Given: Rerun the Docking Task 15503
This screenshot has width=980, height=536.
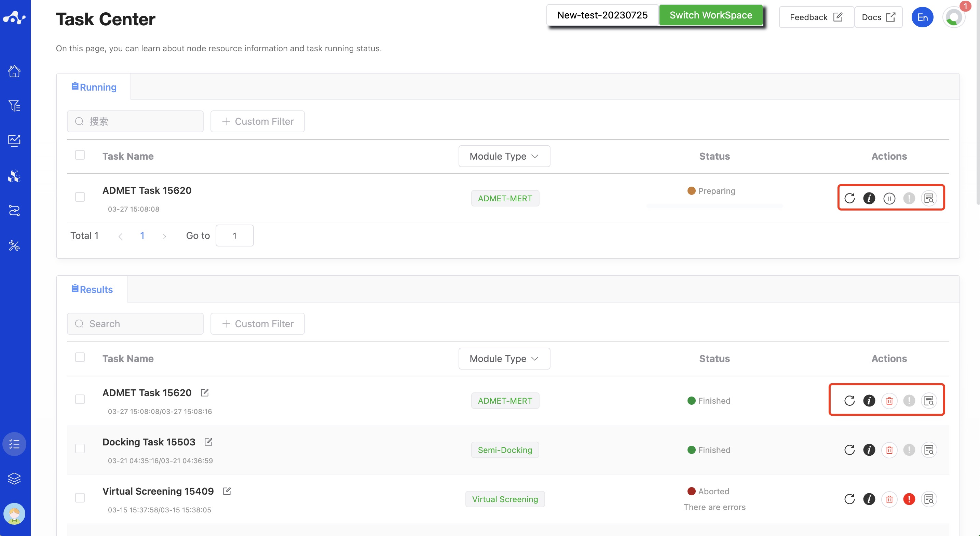Looking at the screenshot, I should coord(849,450).
